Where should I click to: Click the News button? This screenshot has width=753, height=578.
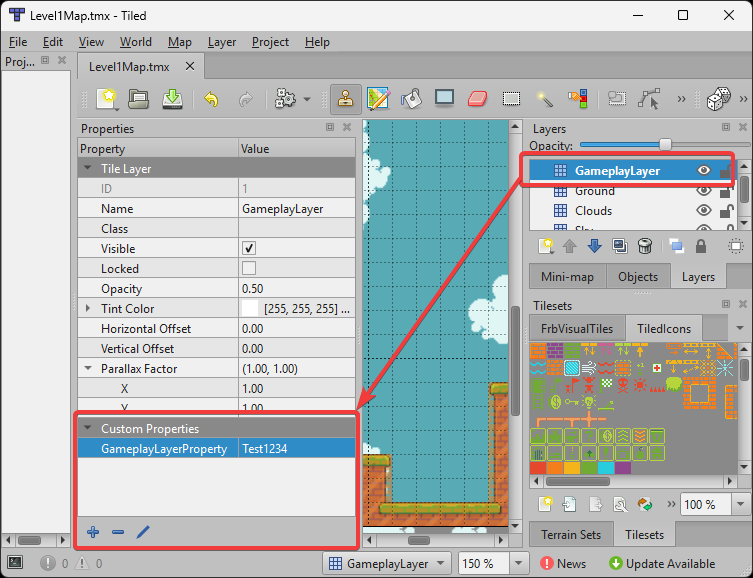pos(563,564)
